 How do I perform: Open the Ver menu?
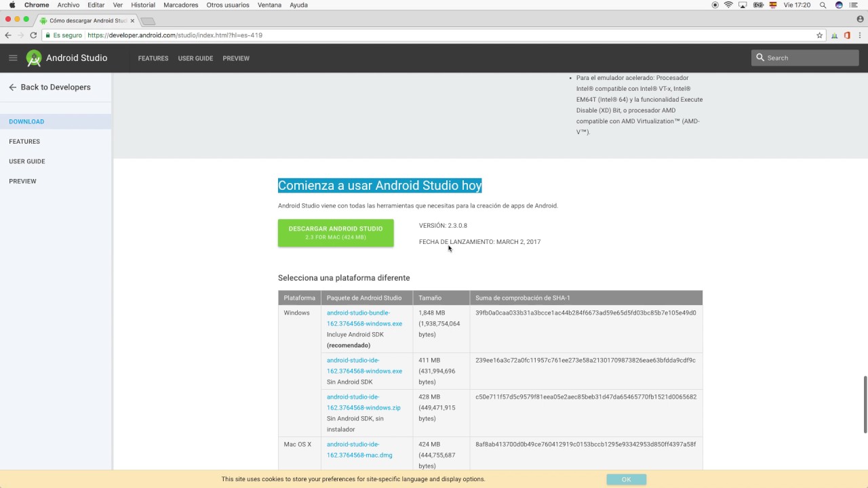117,5
